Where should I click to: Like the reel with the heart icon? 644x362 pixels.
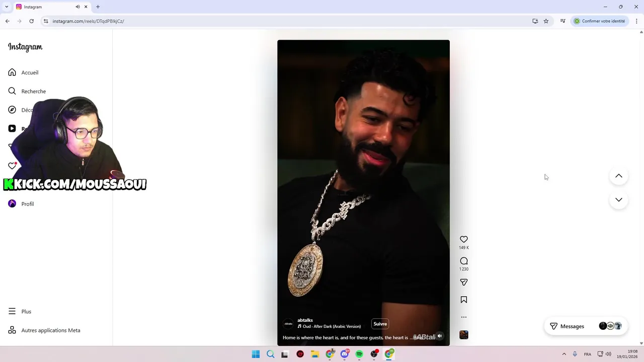[x=464, y=239]
